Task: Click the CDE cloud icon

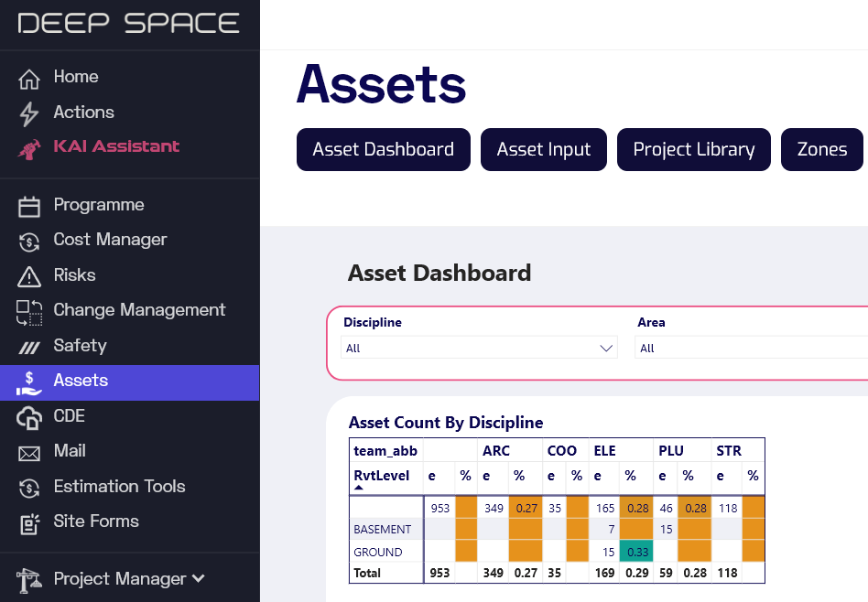Action: [28, 418]
